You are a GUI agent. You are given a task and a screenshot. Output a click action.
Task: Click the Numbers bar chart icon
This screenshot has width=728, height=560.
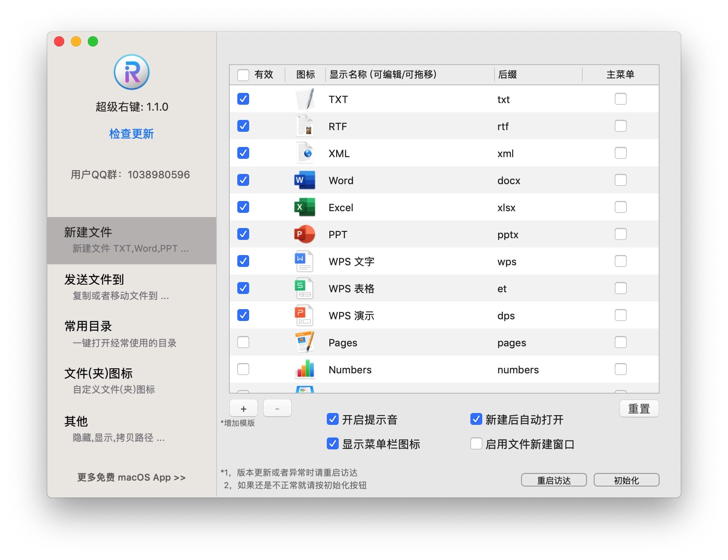304,370
